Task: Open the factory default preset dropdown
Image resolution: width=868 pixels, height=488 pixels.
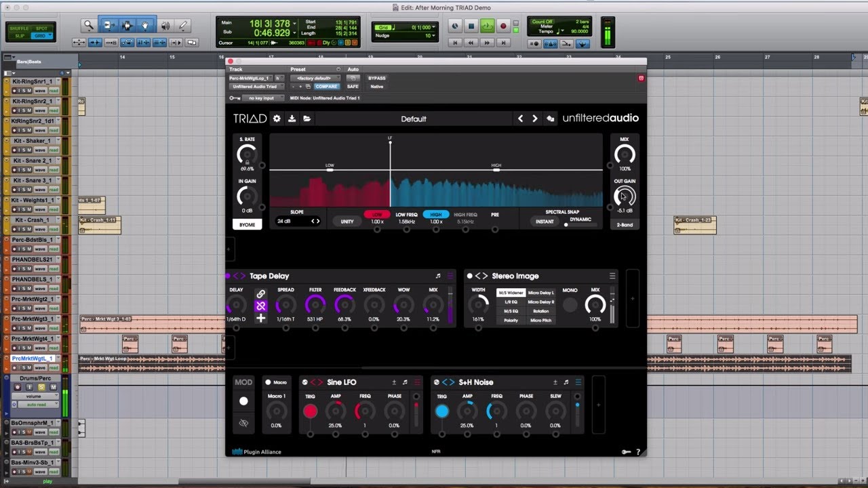Action: (x=315, y=79)
